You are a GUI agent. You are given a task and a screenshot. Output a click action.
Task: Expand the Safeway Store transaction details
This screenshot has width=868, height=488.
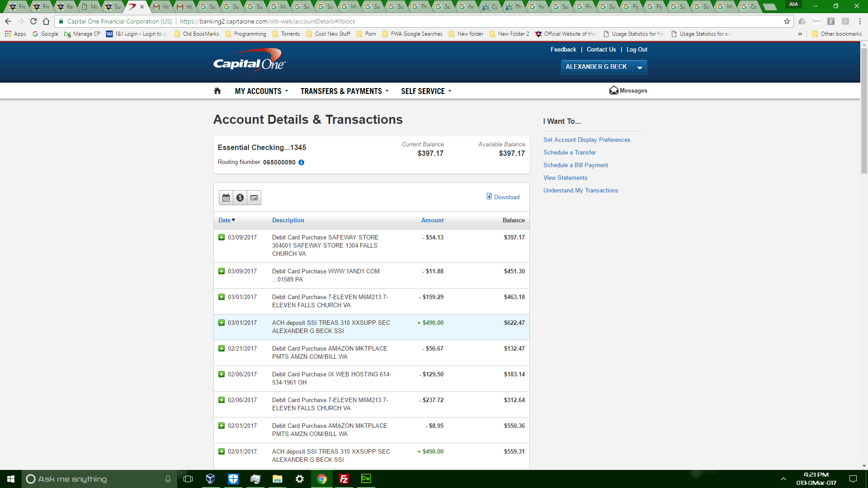[222, 237]
